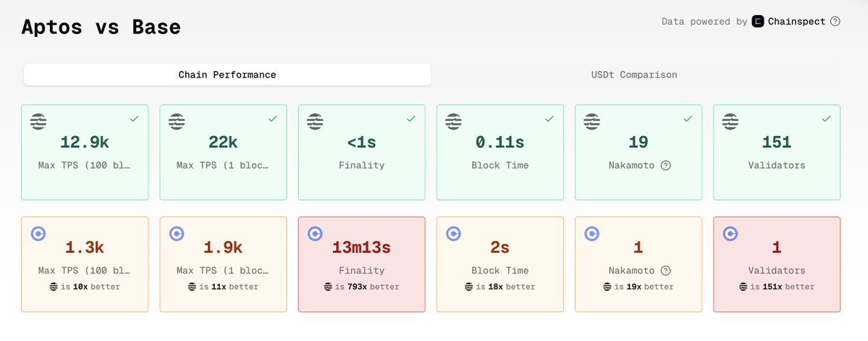The width and height of the screenshot is (868, 341).
Task: Select the 1.3k value
Action: (x=85, y=248)
